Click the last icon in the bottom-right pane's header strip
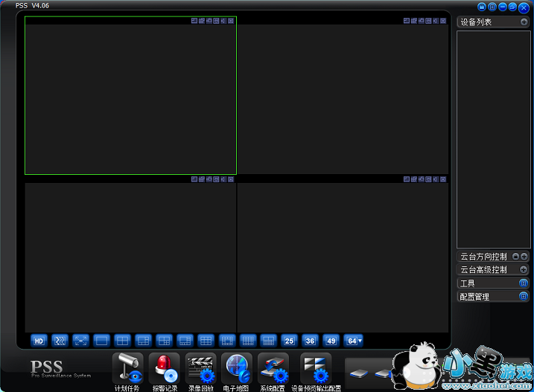 443,179
